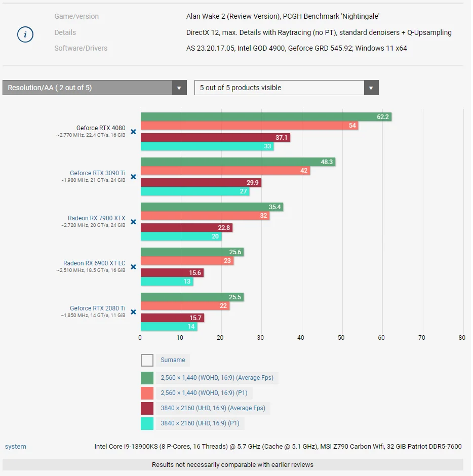This screenshot has width=473, height=476.
Task: Click the RTX 2080 Ti 15.7 fps bar
Action: [x=173, y=318]
